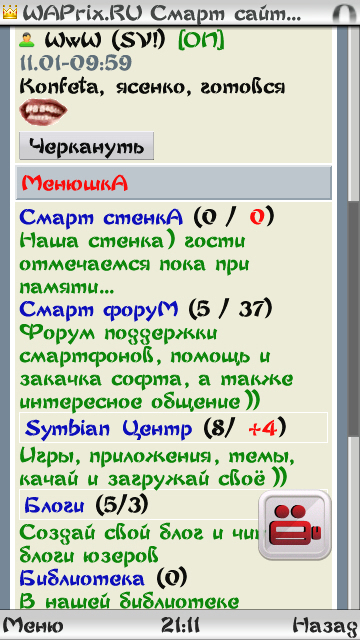The width and height of the screenshot is (360, 640).
Task: Open the Смарт форуМ link
Action: [x=99, y=310]
